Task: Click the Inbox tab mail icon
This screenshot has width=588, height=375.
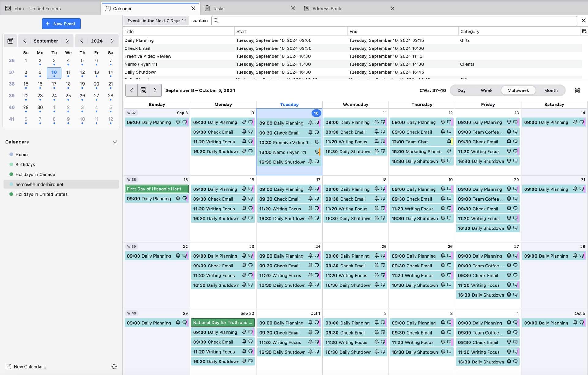Action: click(x=8, y=8)
